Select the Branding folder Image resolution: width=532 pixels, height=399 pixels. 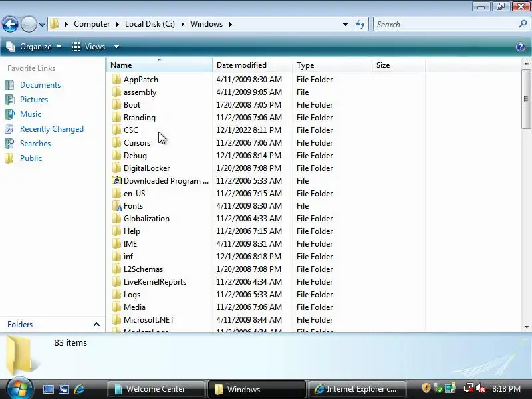pos(140,118)
